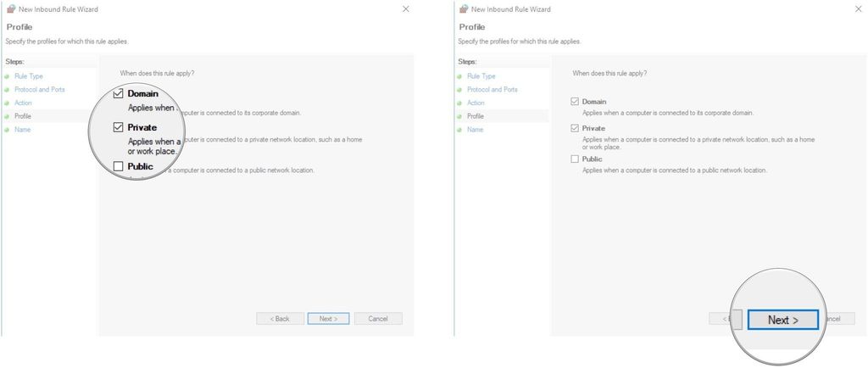The width and height of the screenshot is (868, 368).
Task: Go to Rule Type step in right wizard
Action: [x=480, y=76]
